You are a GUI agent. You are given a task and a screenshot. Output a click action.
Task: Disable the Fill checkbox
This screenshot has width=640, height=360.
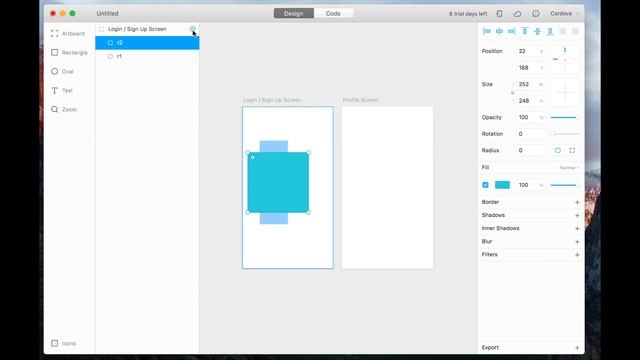[x=485, y=185]
